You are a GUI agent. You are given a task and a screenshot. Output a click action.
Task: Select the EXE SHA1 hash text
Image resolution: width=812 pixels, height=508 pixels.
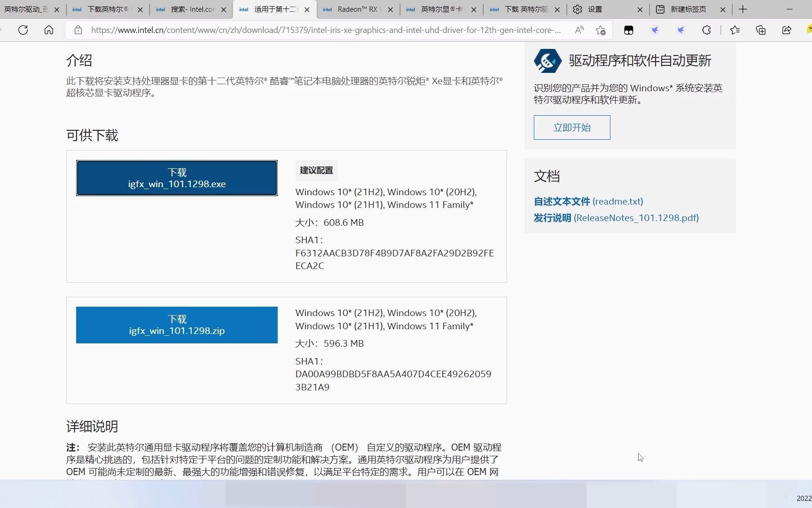click(394, 259)
